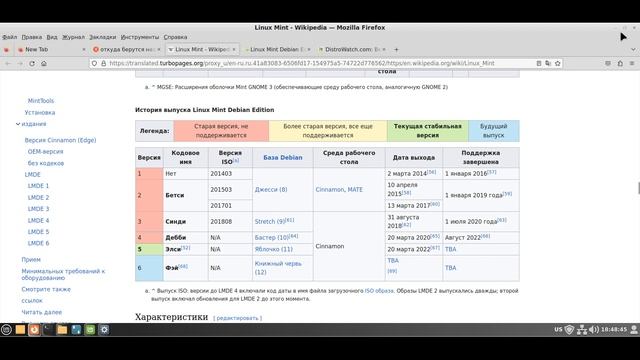640x360 pixels.
Task: Open the security shield tray icon
Action: 569,330
